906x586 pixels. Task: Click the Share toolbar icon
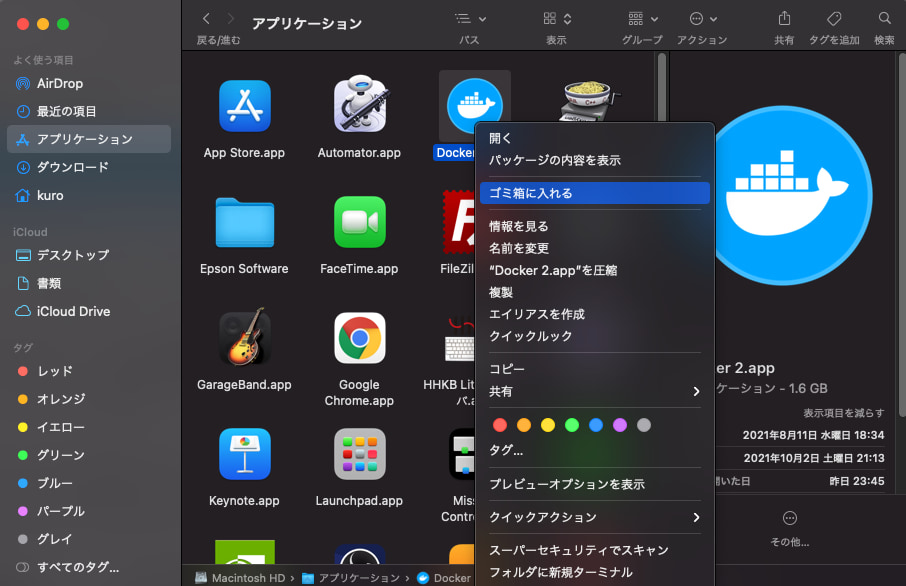pos(784,18)
